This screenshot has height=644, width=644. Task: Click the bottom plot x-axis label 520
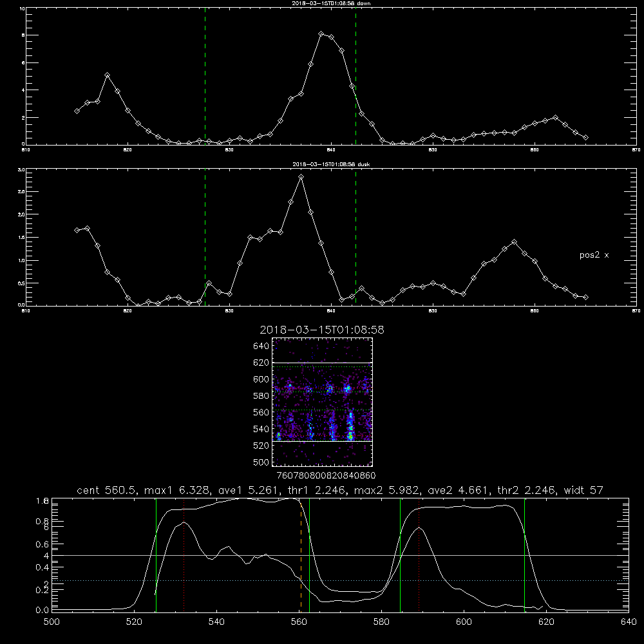(134, 622)
